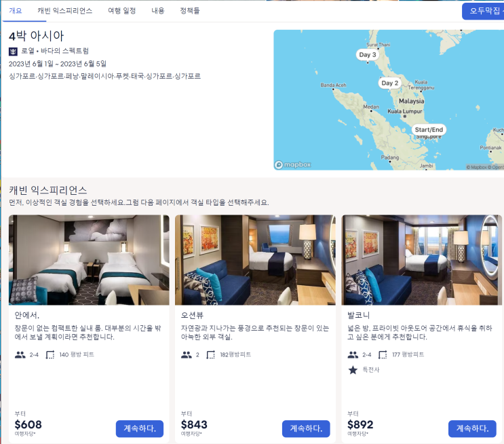Viewport: 504px width, 444px height.
Task: Open the 여행 일정 tab
Action: click(x=122, y=11)
